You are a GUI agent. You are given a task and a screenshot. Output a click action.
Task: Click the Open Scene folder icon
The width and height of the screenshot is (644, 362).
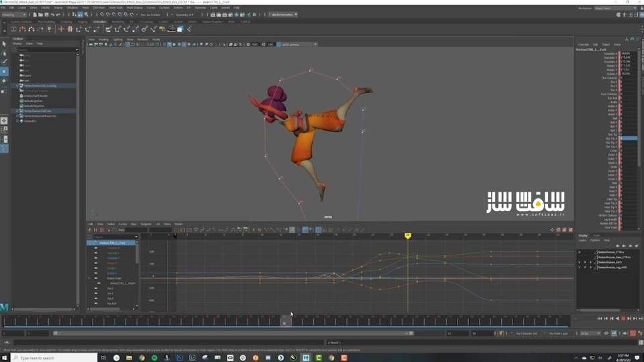click(41, 15)
